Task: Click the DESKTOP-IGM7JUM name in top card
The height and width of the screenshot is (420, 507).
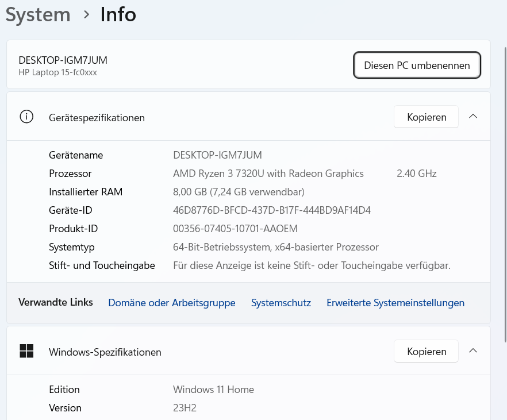Action: coord(63,60)
